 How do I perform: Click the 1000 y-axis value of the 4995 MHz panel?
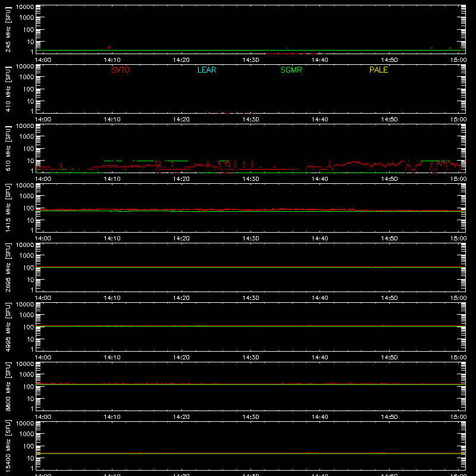pyautogui.click(x=27, y=315)
